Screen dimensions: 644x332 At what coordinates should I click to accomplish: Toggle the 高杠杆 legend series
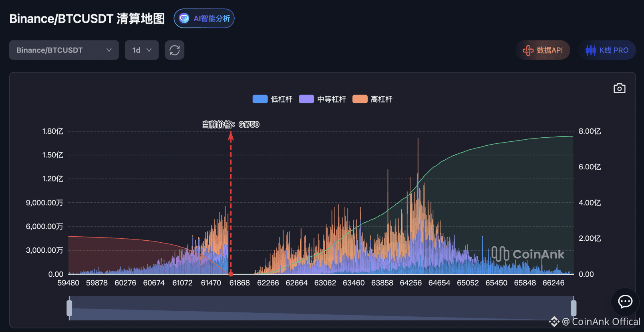(x=372, y=99)
